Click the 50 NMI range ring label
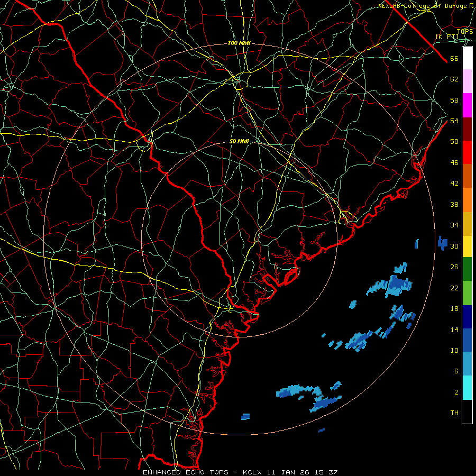Screen dimensions: 476x476 [x=239, y=141]
